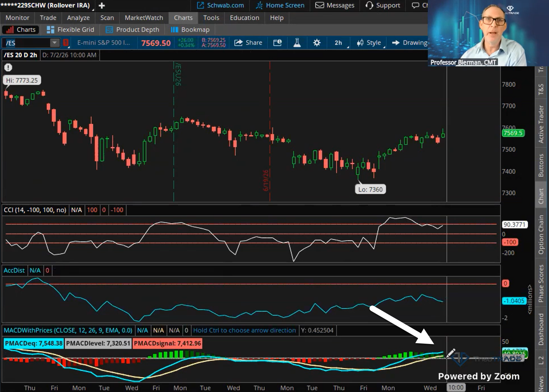Open the Bookmap sub-tab

[190, 30]
